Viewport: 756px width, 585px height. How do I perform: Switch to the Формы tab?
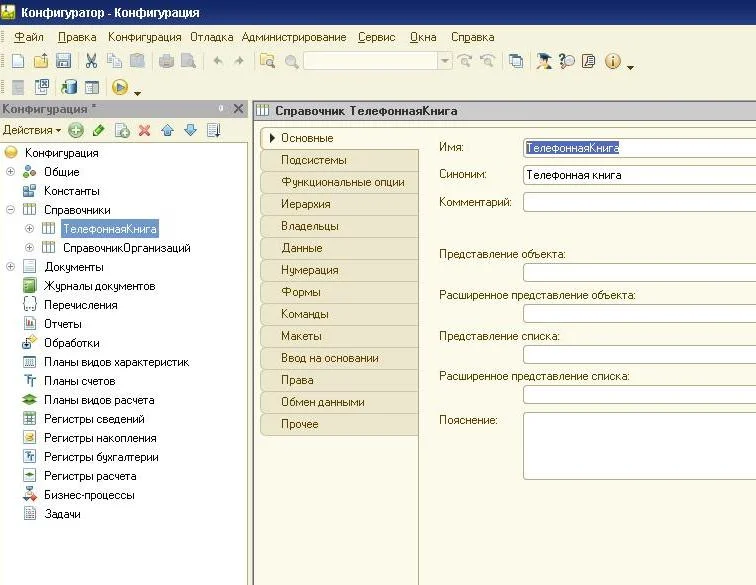[300, 292]
